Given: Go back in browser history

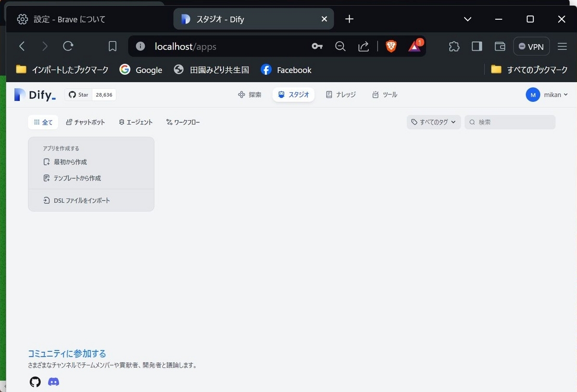Looking at the screenshot, I should 22,46.
